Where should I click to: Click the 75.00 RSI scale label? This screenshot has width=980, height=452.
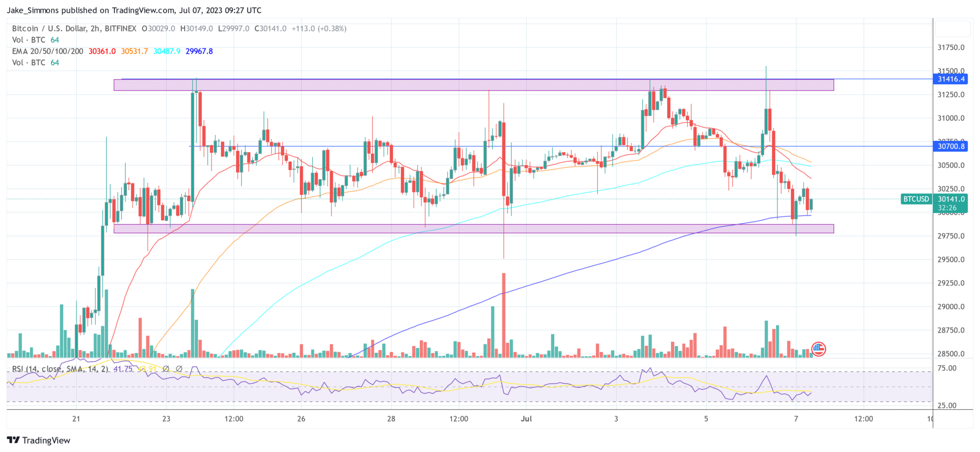(x=947, y=368)
